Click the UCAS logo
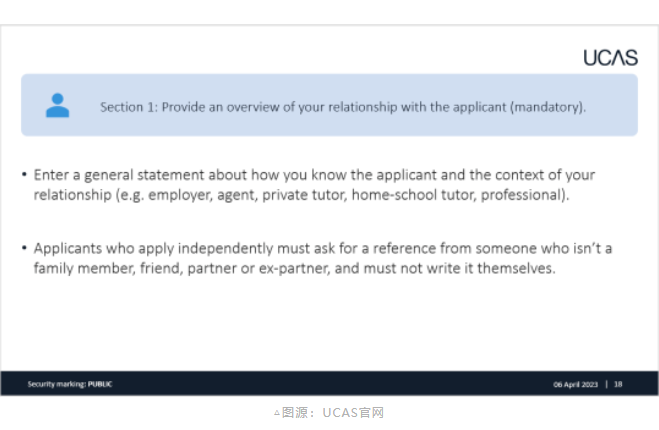 point(610,58)
